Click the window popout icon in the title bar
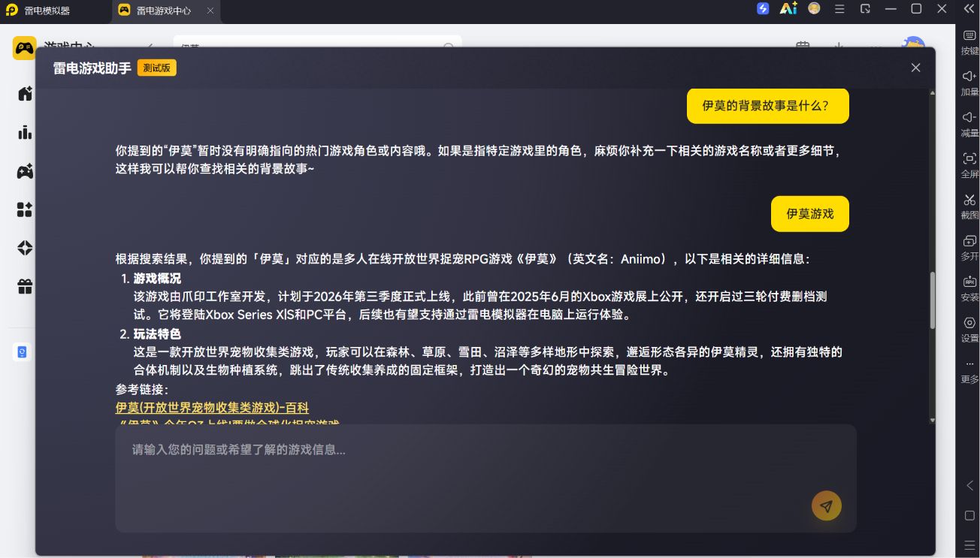980x558 pixels. [865, 9]
